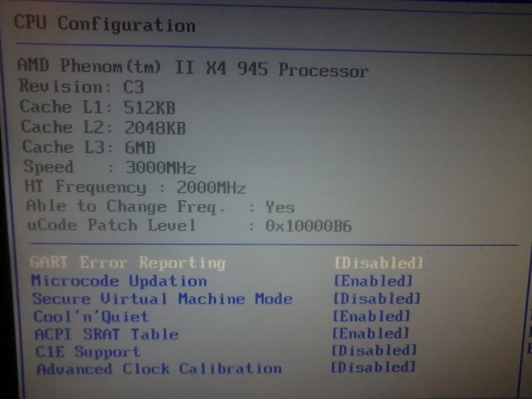Image resolution: width=532 pixels, height=399 pixels.
Task: Click the 0x10000B6 patch level value
Action: [x=308, y=226]
